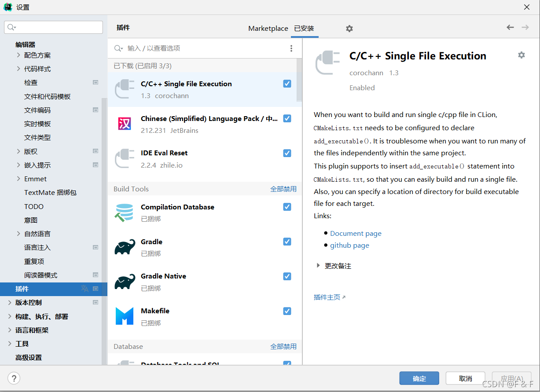Open the 高级设置 page

point(29,358)
